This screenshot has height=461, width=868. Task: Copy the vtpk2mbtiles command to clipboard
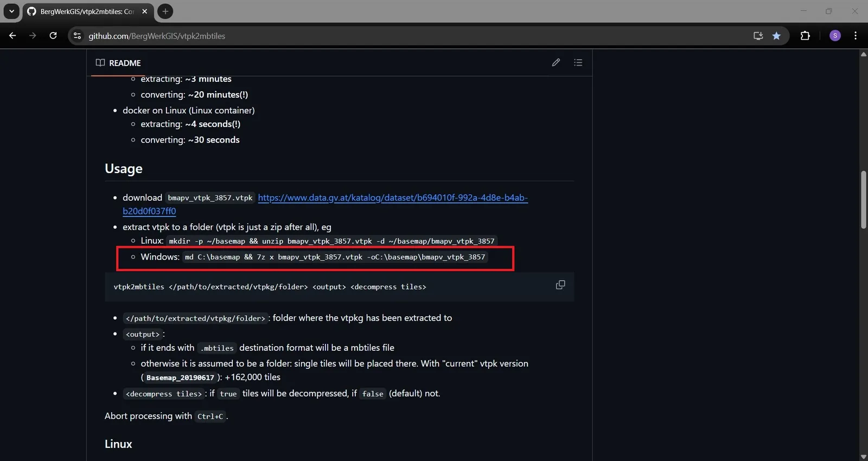coord(560,285)
